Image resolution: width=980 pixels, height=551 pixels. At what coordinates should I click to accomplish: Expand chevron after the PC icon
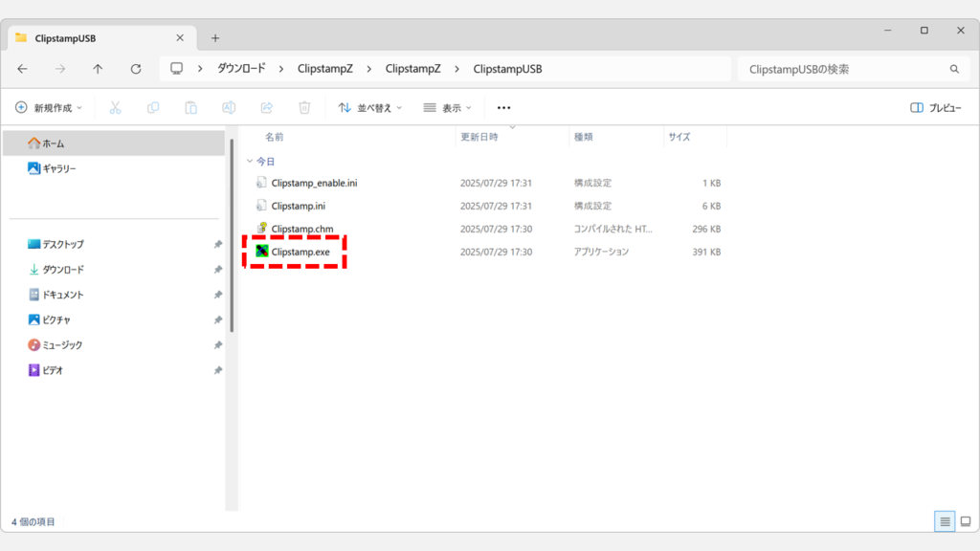click(x=200, y=69)
